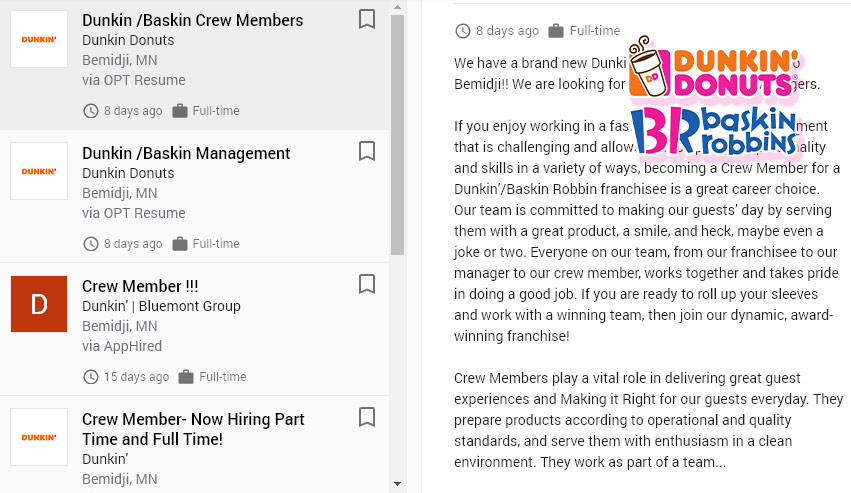The width and height of the screenshot is (851, 493).
Task: Click Dunkin' logo of Management listing
Action: (x=39, y=171)
